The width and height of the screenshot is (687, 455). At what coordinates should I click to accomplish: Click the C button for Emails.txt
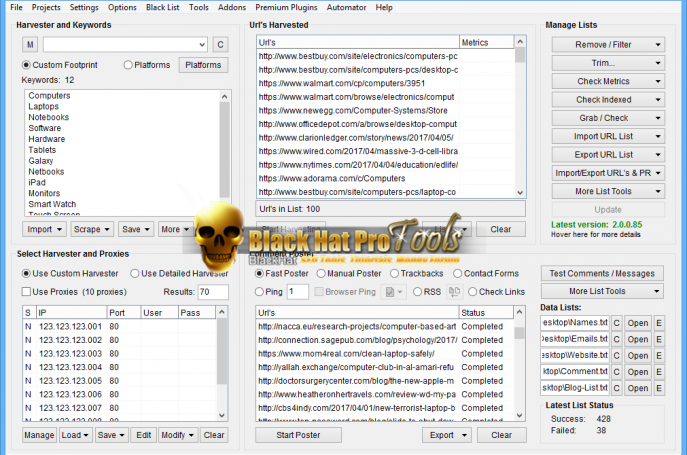(x=616, y=339)
